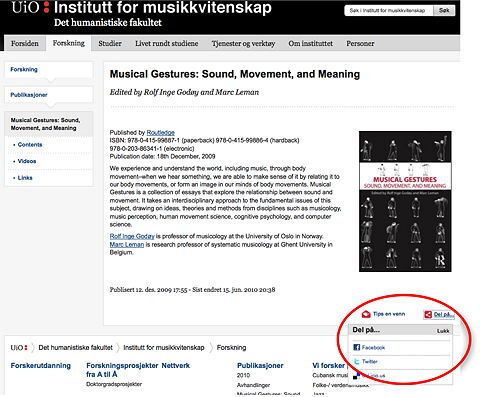Close the share popup with Lukk
Image resolution: width=480 pixels, height=397 pixels.
pos(443,331)
